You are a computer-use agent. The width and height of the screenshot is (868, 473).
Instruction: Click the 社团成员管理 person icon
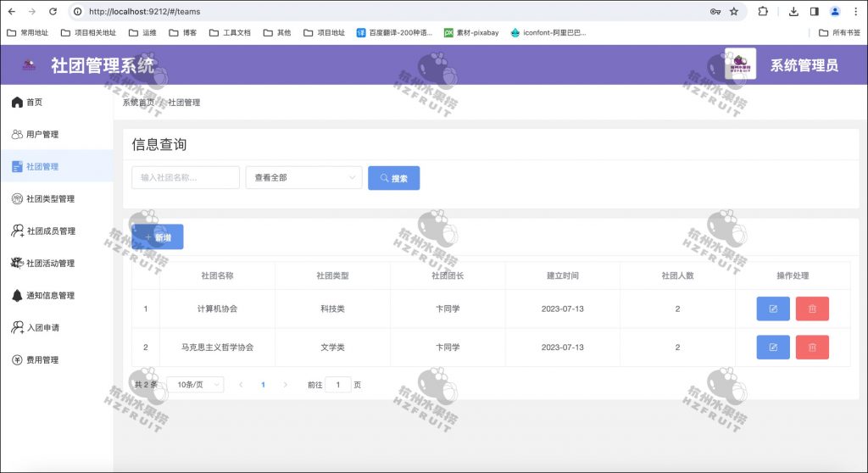point(17,231)
